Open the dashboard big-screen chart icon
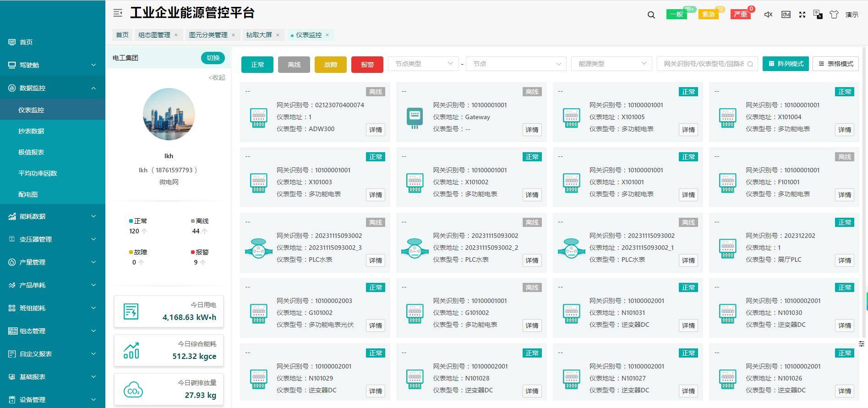This screenshot has width=868, height=408. click(786, 15)
